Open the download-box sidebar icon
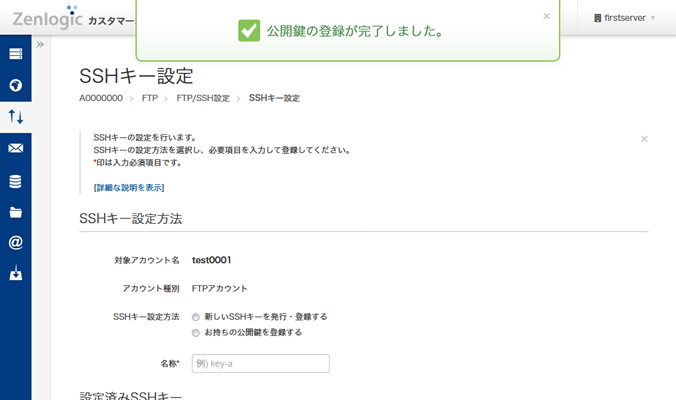This screenshot has height=400, width=676. coord(16,272)
